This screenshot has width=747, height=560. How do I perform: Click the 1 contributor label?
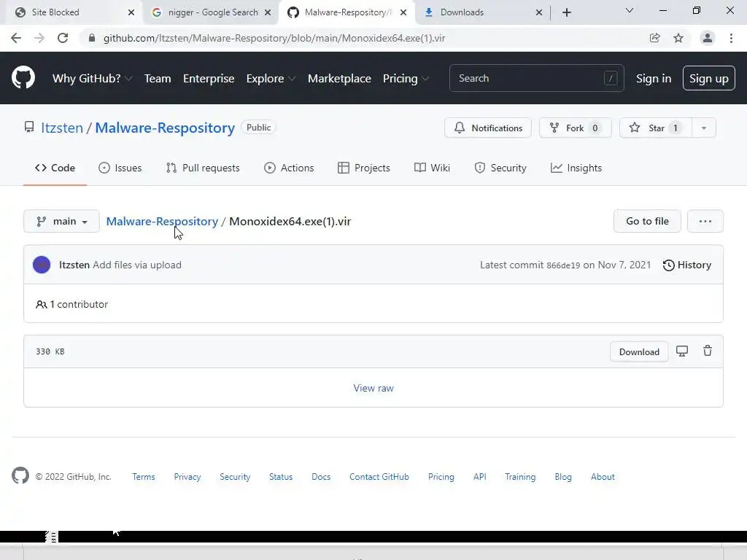pyautogui.click(x=72, y=304)
